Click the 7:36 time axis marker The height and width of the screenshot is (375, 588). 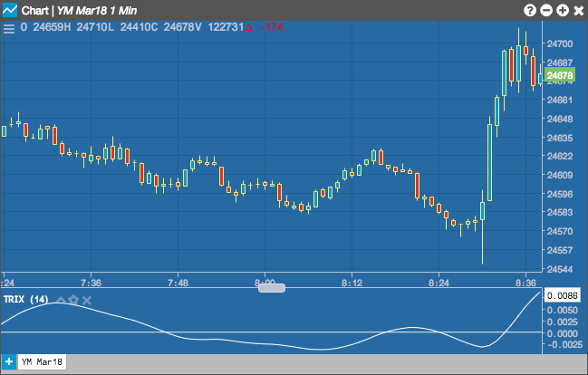click(91, 283)
